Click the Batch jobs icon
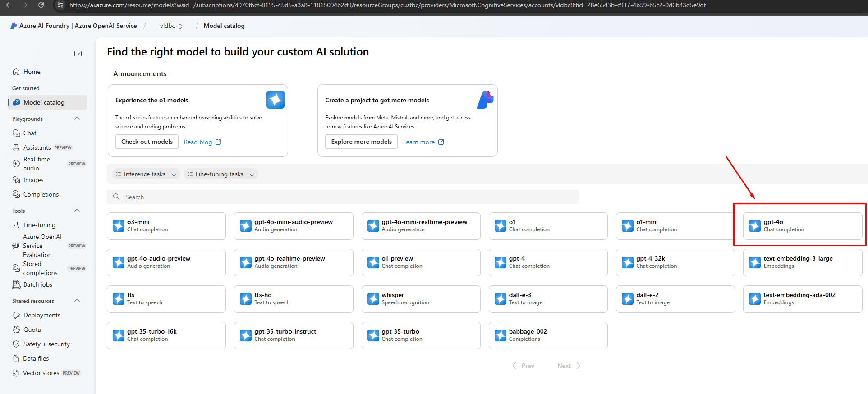 coord(16,284)
